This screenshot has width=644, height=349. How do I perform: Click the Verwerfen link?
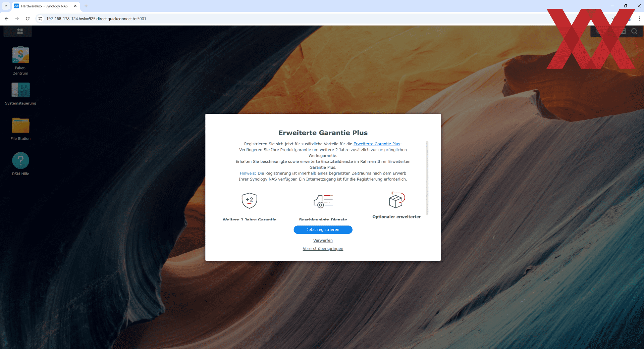point(323,240)
